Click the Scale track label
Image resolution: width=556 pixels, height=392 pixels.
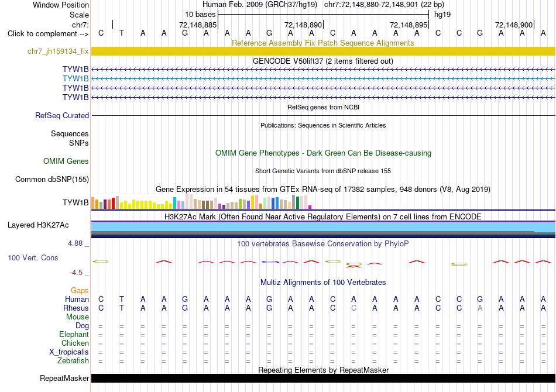point(79,15)
